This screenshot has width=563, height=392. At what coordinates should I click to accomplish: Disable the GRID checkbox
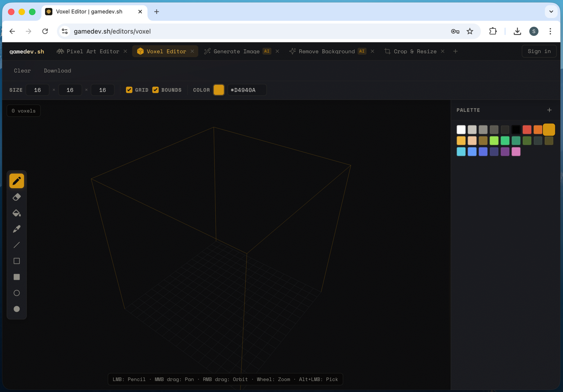coord(129,90)
